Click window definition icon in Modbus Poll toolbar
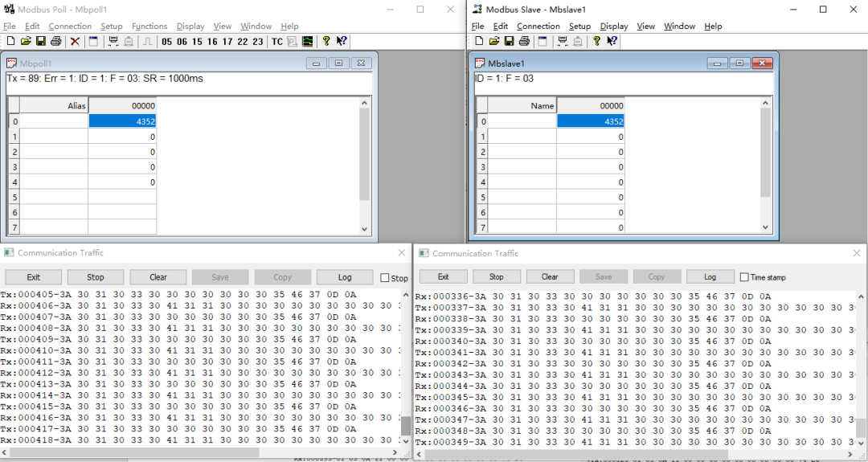Image resolution: width=868 pixels, height=462 pixels. pos(93,41)
